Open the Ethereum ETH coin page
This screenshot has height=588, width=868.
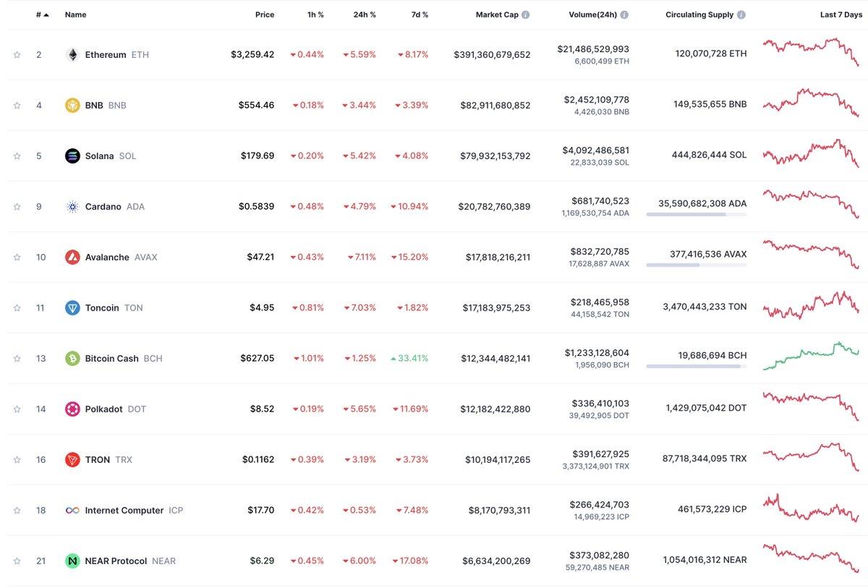tap(117, 55)
